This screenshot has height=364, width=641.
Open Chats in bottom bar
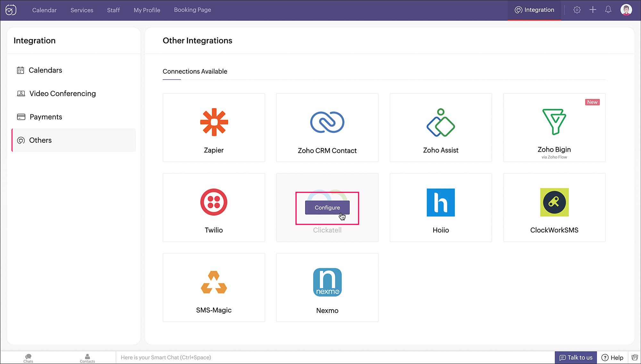28,358
